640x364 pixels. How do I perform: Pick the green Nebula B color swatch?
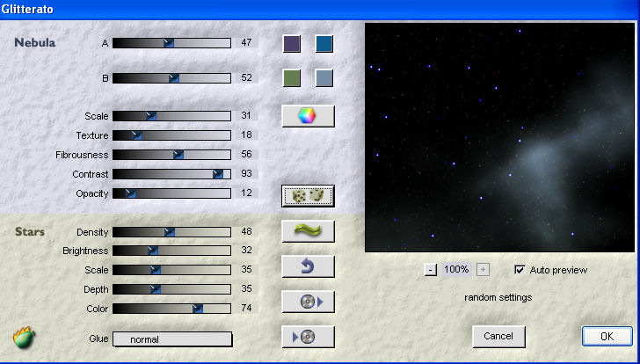point(292,78)
